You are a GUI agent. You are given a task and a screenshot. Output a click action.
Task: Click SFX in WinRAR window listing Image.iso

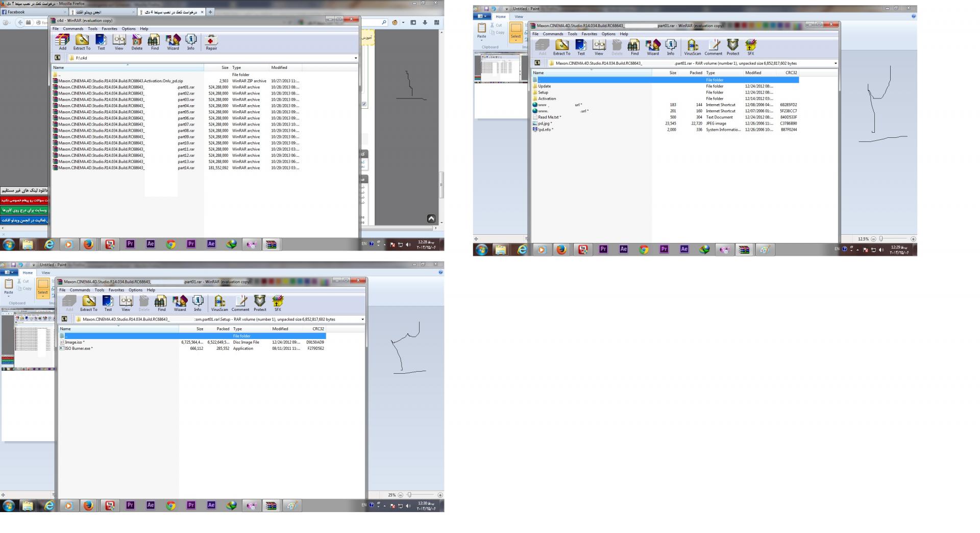click(x=278, y=303)
